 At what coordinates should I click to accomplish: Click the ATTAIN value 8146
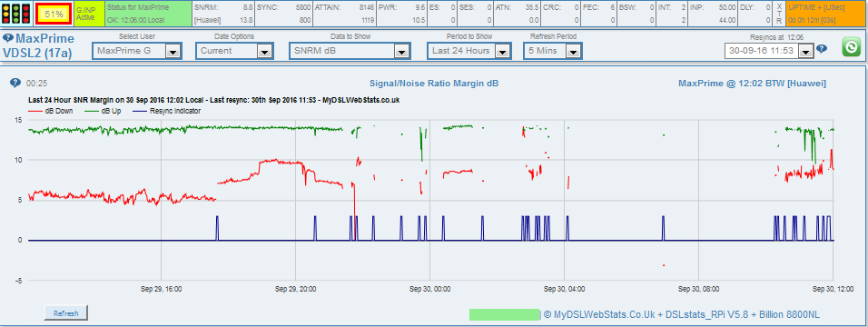(367, 8)
